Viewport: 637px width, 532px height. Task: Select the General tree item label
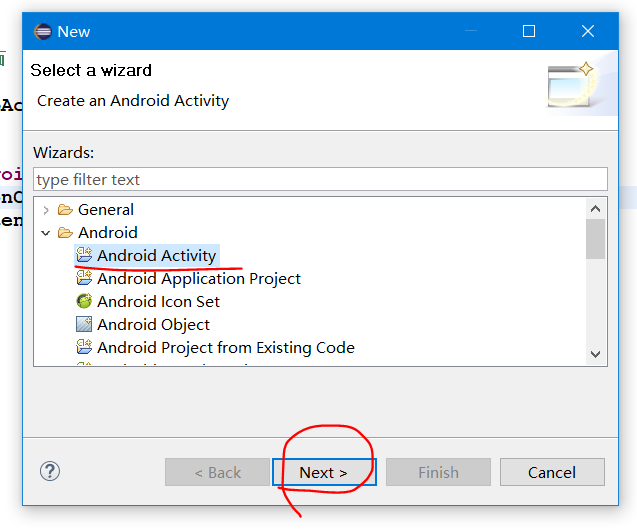106,210
